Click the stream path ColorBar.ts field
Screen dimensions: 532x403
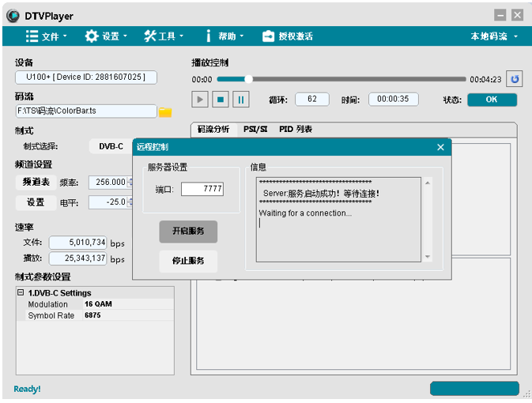[86, 111]
